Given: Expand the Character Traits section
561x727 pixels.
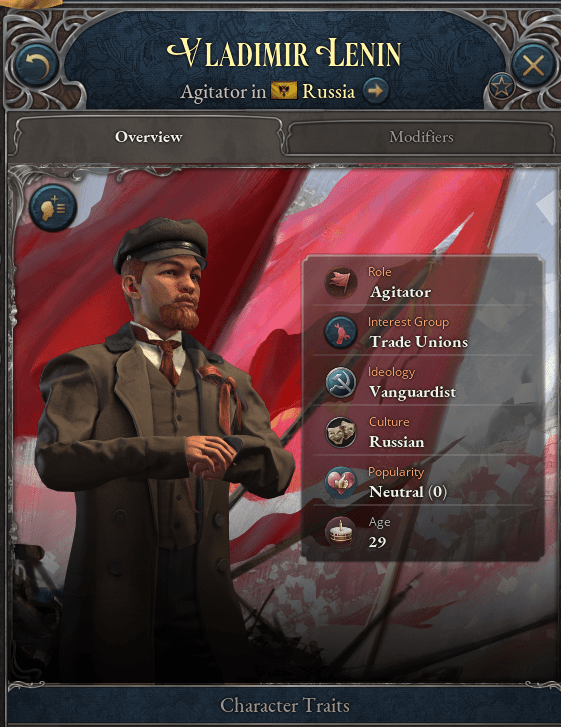Looking at the screenshot, I should 284,706.
